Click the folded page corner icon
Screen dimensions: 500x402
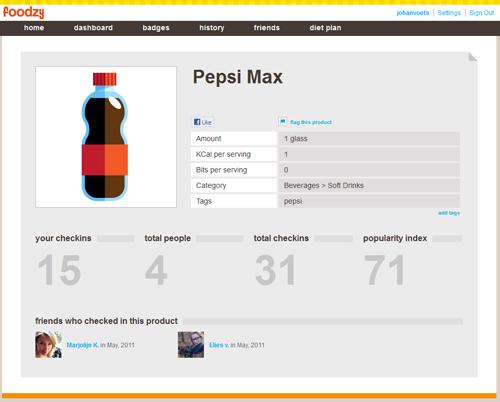click(472, 57)
